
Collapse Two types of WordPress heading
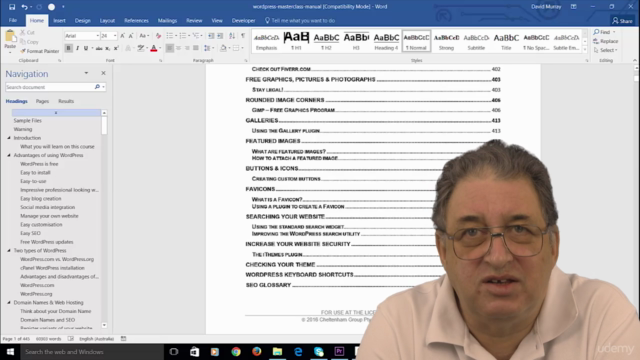click(x=9, y=251)
